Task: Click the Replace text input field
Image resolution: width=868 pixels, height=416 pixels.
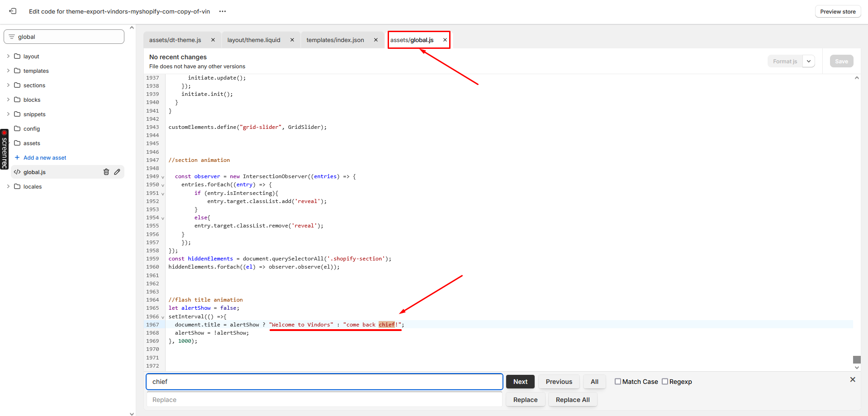Action: pyautogui.click(x=324, y=400)
